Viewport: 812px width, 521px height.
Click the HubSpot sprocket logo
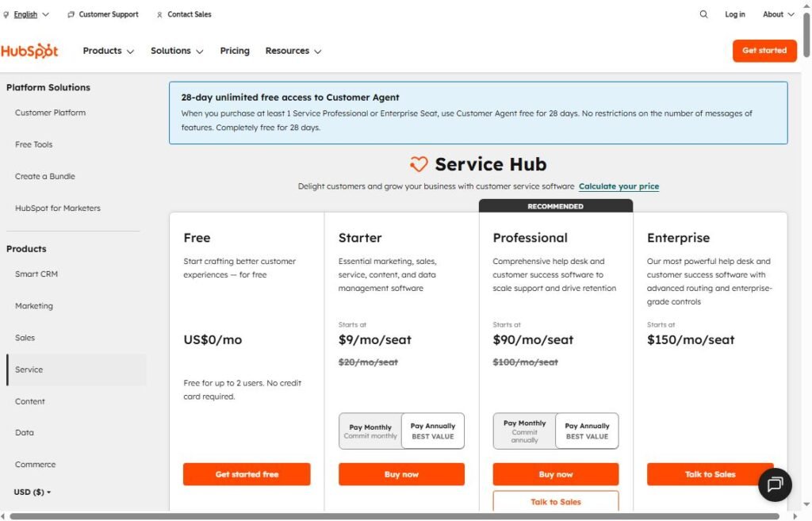coord(30,50)
